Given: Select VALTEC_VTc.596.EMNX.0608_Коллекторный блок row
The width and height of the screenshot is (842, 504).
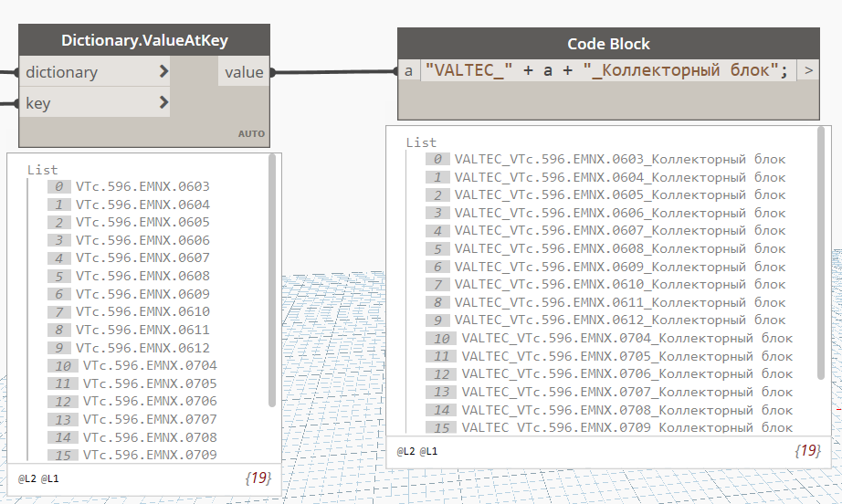Looking at the screenshot, I should 620,248.
